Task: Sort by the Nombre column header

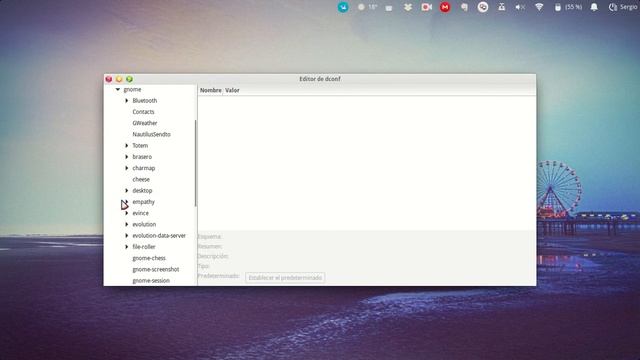Action: [x=211, y=90]
